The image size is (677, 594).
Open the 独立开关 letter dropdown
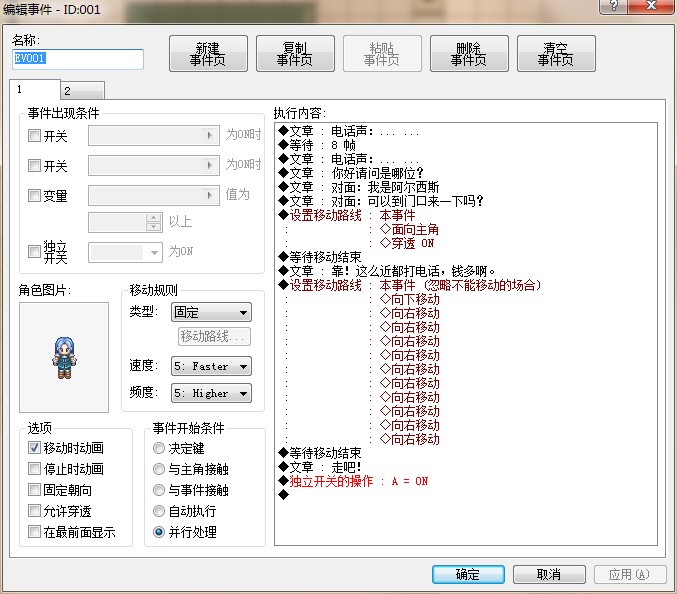coord(125,252)
